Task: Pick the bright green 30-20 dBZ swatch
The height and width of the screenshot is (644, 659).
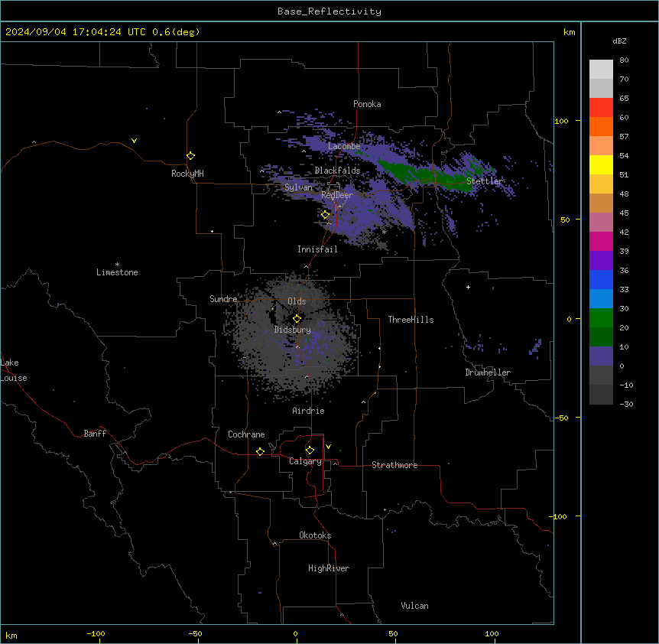Action: [601, 318]
